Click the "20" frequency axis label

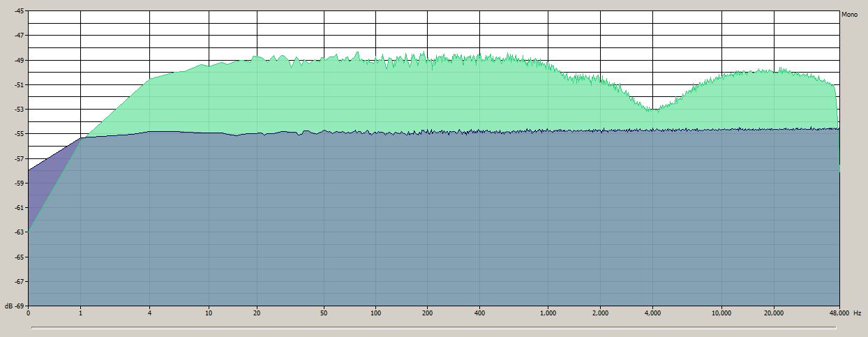pos(257,313)
